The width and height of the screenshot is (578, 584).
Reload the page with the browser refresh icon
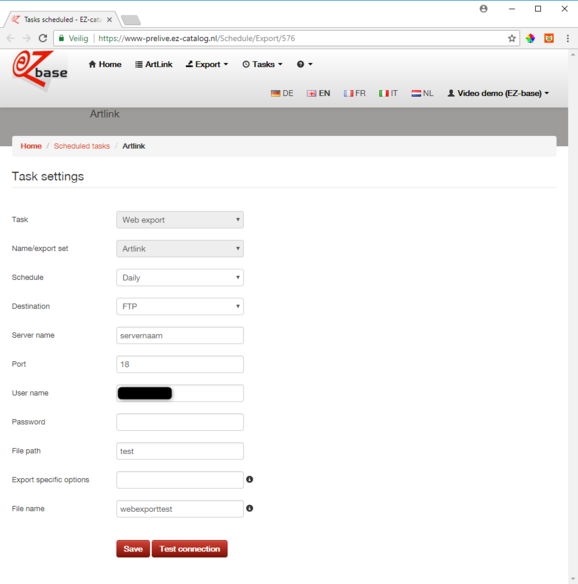[43, 38]
